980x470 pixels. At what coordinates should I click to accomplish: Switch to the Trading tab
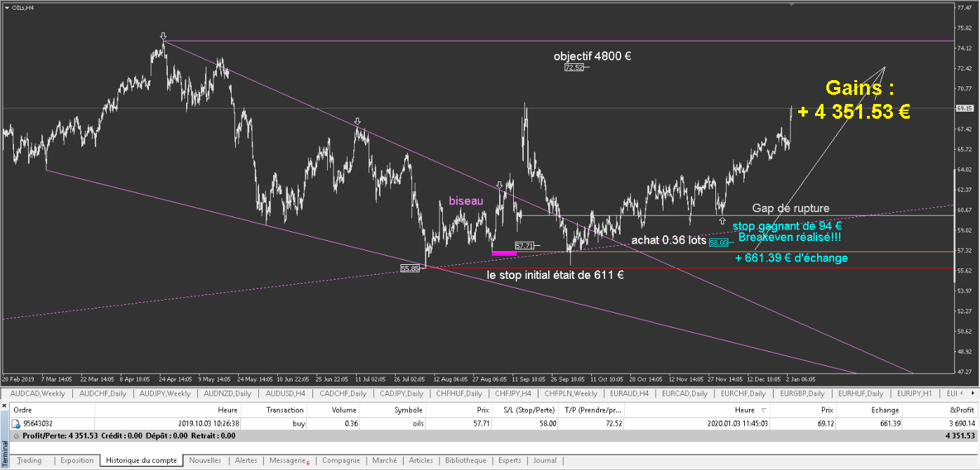(x=29, y=461)
